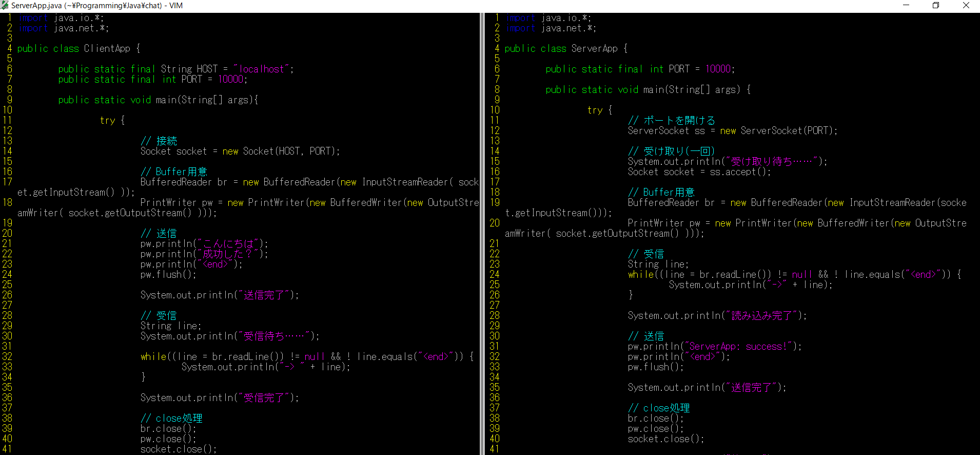
Task: Restore down the VIM window
Action: coord(936,5)
